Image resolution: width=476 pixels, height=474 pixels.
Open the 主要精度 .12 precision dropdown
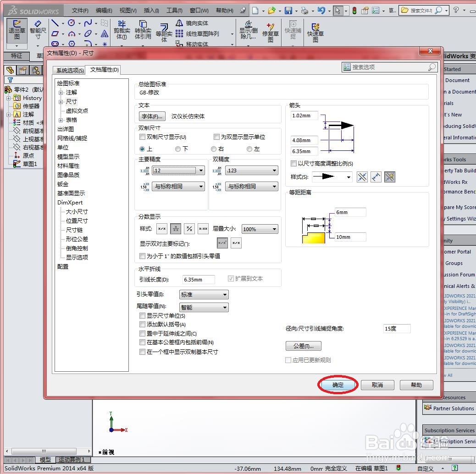[178, 171]
